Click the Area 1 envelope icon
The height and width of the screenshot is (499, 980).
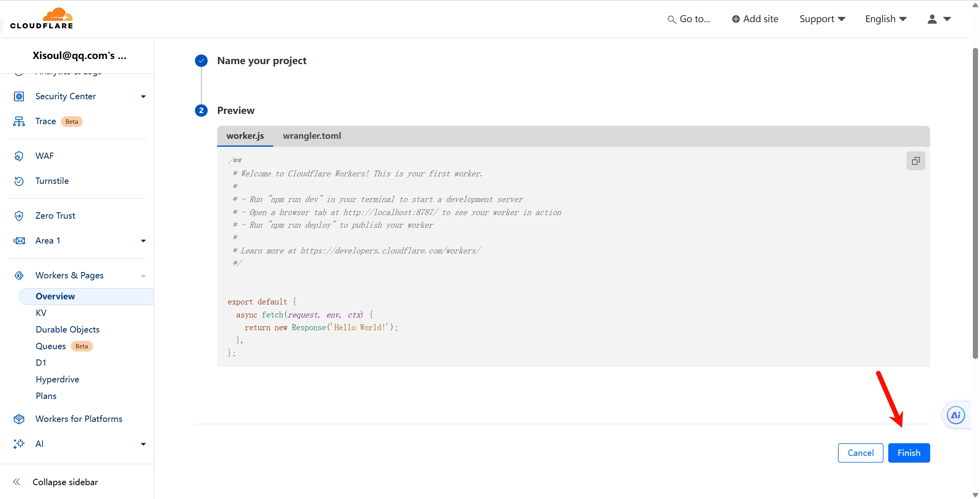point(19,240)
